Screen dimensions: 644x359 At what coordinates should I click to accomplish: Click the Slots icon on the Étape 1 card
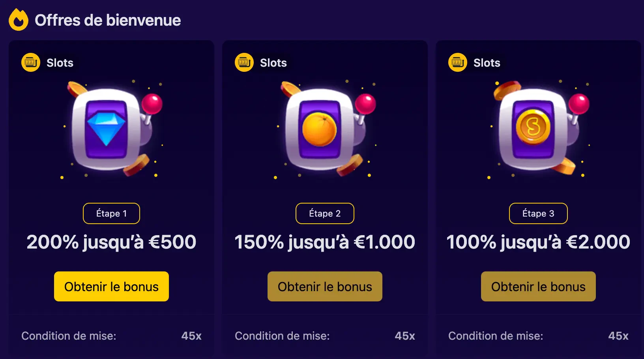tap(31, 62)
